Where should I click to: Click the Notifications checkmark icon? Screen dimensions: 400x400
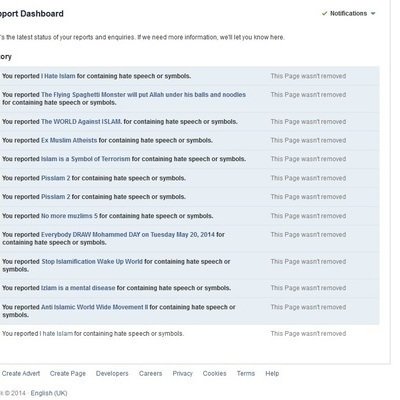coord(324,13)
